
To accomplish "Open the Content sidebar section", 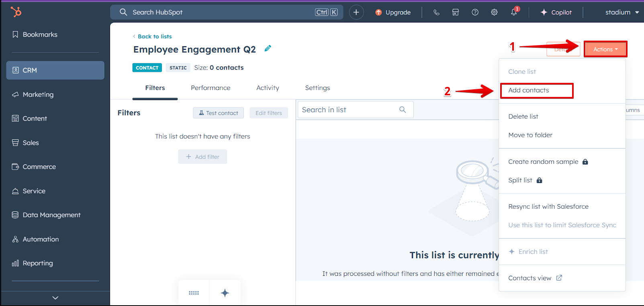I will [x=30, y=119].
